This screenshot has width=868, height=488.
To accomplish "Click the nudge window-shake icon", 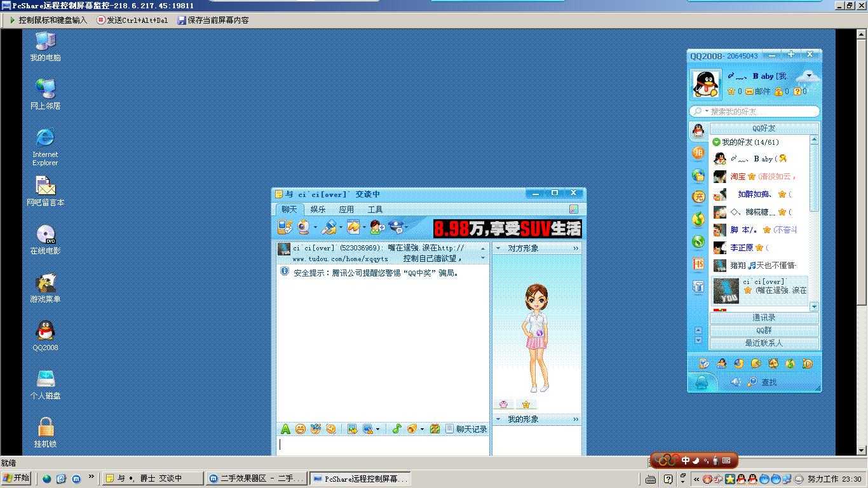I will pyautogui.click(x=331, y=430).
